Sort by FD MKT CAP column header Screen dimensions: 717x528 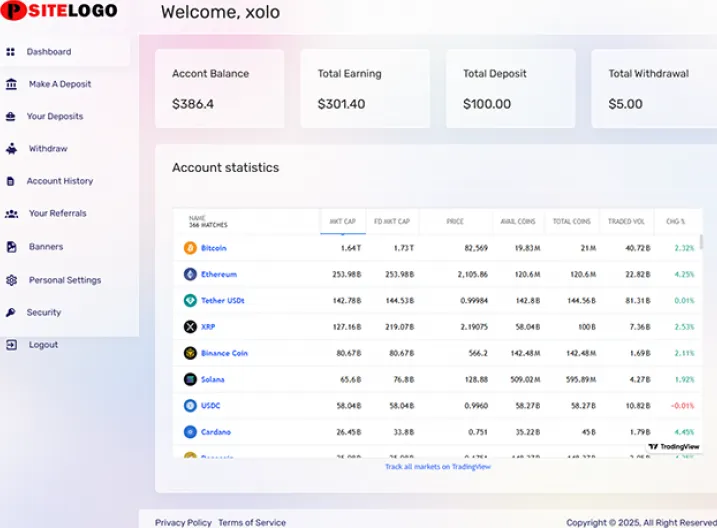pos(392,222)
